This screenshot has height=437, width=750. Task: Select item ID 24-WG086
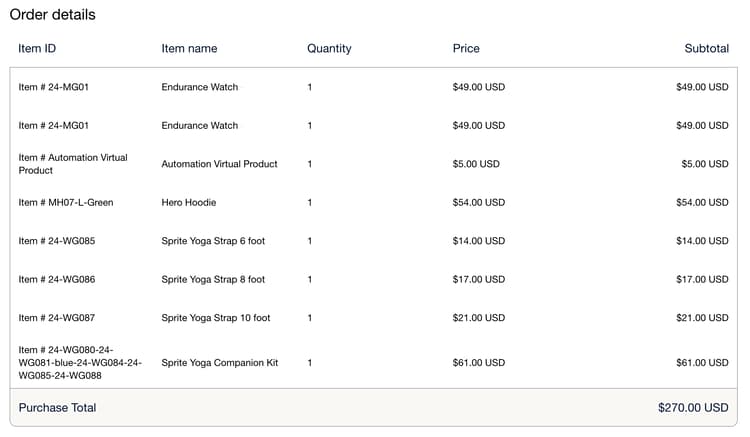tap(57, 280)
